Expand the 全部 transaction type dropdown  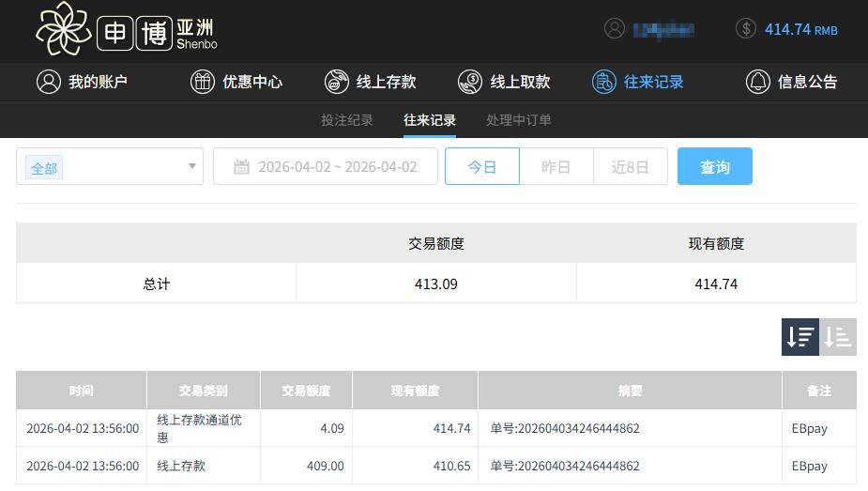(110, 167)
